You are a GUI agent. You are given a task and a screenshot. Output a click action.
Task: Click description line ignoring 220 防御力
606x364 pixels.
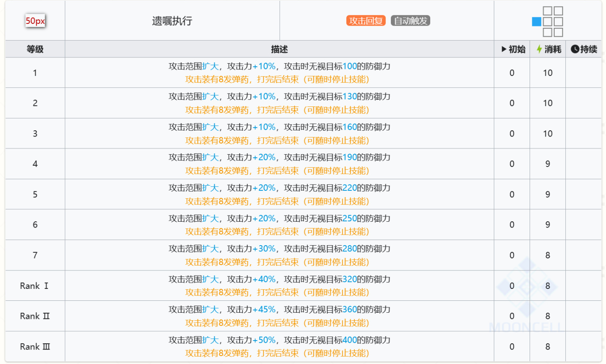click(x=280, y=188)
